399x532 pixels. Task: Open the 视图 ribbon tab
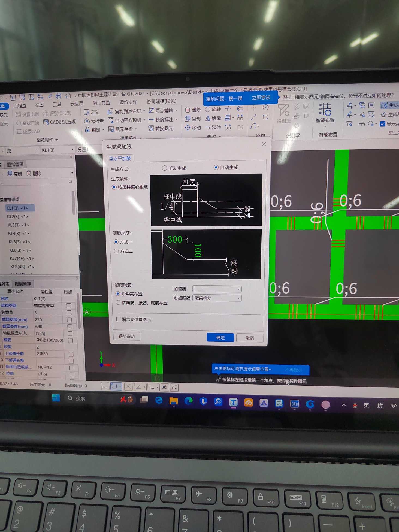tap(39, 105)
